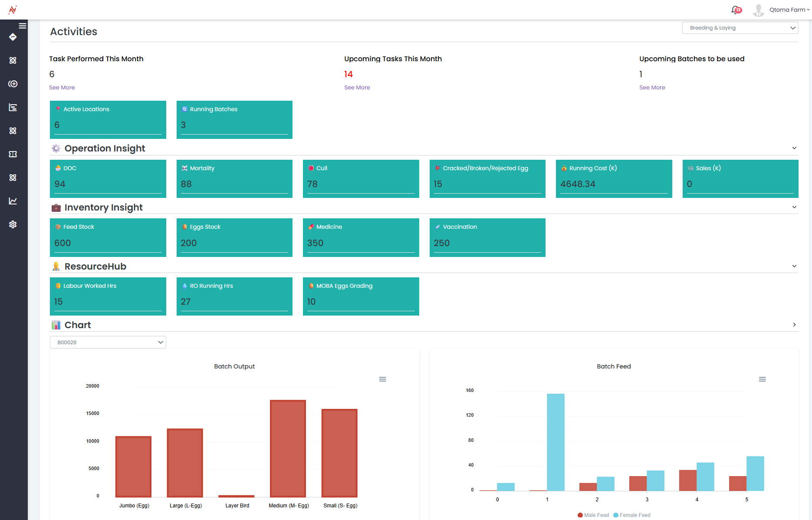The width and height of the screenshot is (812, 520).
Task: Open the settings gear in sidebar
Action: [x=13, y=224]
